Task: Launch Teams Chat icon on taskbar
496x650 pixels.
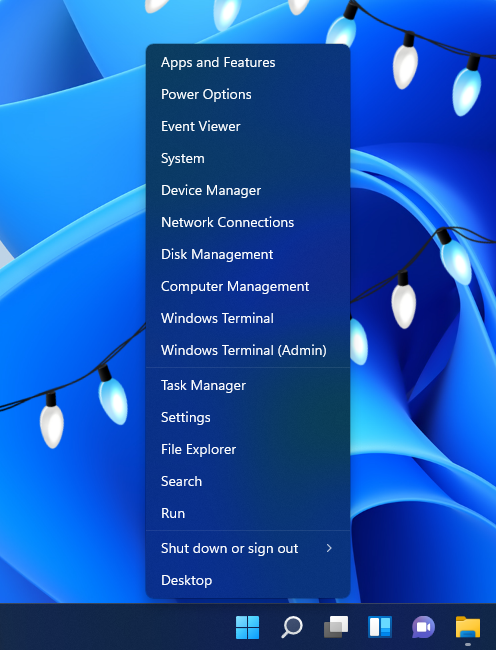Action: [x=423, y=627]
